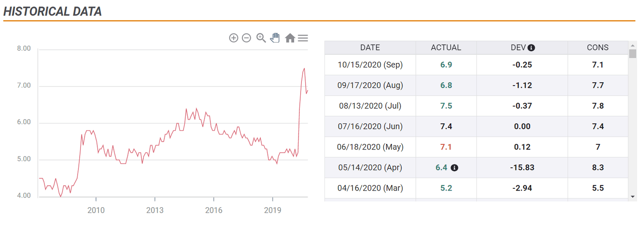
Task: Select the 08/13/2020 (Jul) date cell
Action: (370, 106)
